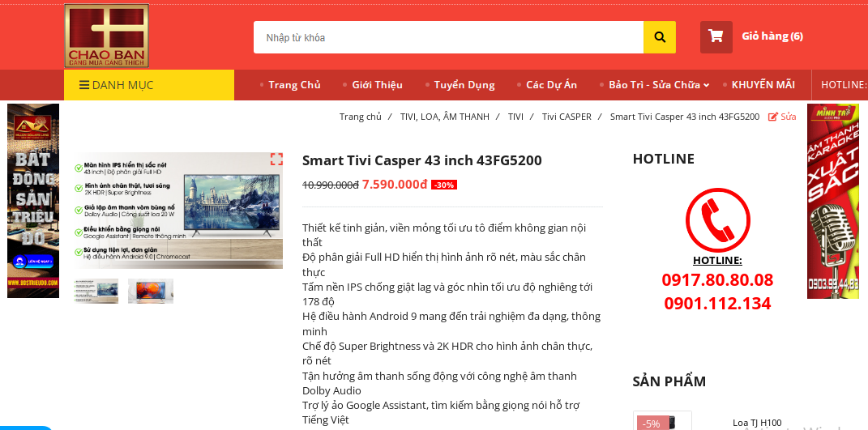
Task: Click the yellow search magnifier button
Action: click(x=659, y=37)
